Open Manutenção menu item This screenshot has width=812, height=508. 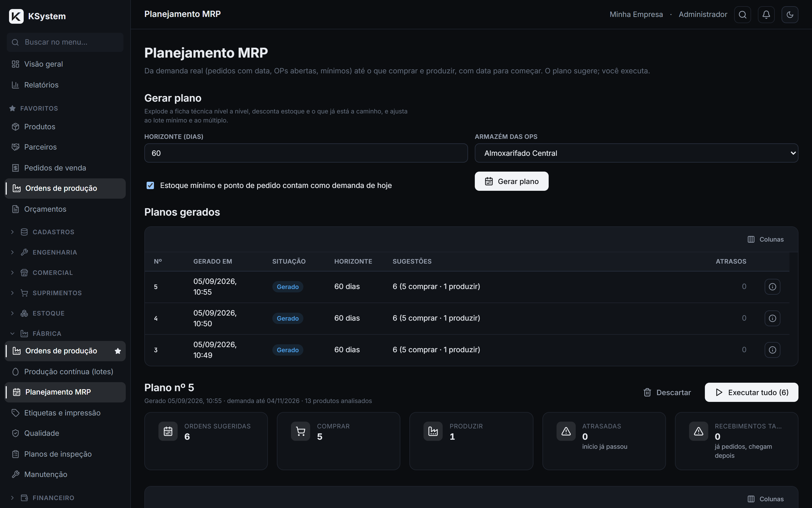point(65,474)
